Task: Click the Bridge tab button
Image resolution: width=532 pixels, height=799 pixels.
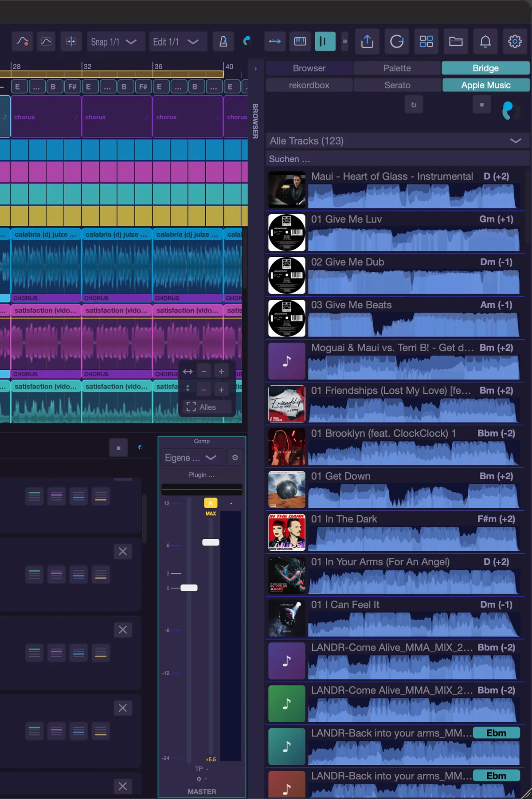Action: 486,68
